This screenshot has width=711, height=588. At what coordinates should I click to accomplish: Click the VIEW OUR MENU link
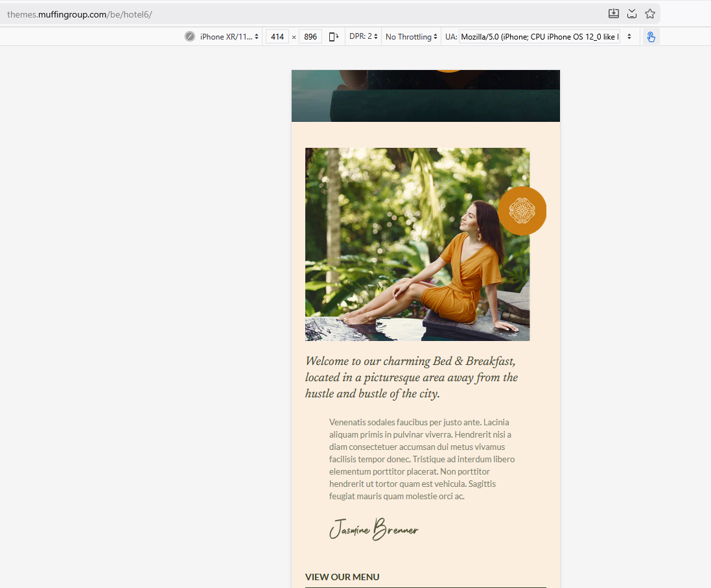[342, 577]
